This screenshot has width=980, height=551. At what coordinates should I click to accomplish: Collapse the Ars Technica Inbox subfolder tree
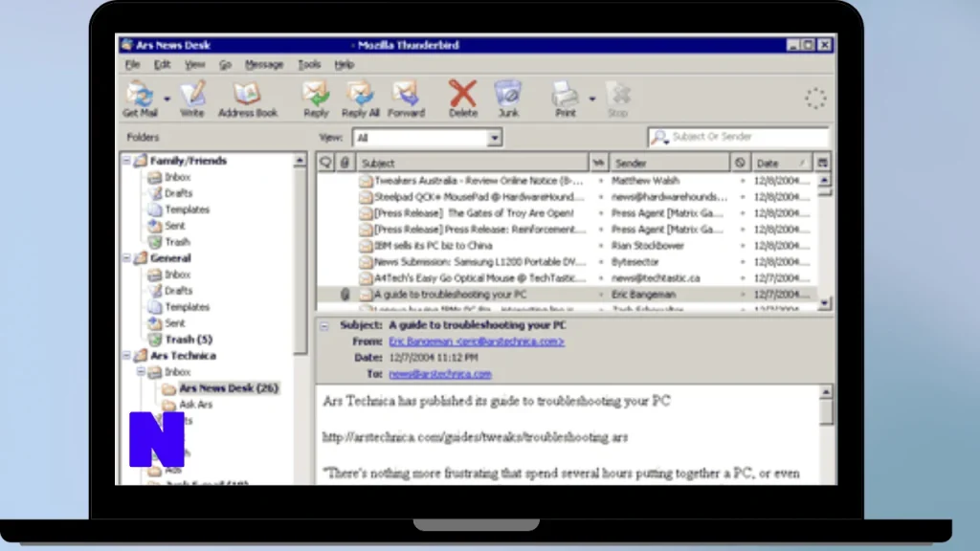point(142,372)
